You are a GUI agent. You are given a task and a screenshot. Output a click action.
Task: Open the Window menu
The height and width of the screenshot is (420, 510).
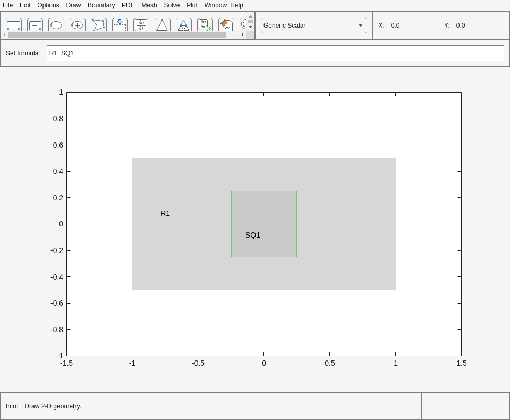[x=215, y=5]
